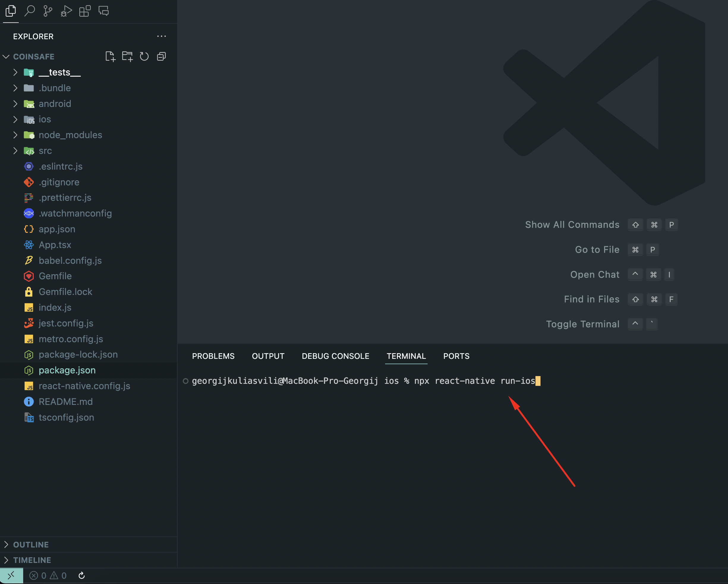This screenshot has height=584, width=728.
Task: Collapse all folders in Explorer
Action: coord(161,56)
